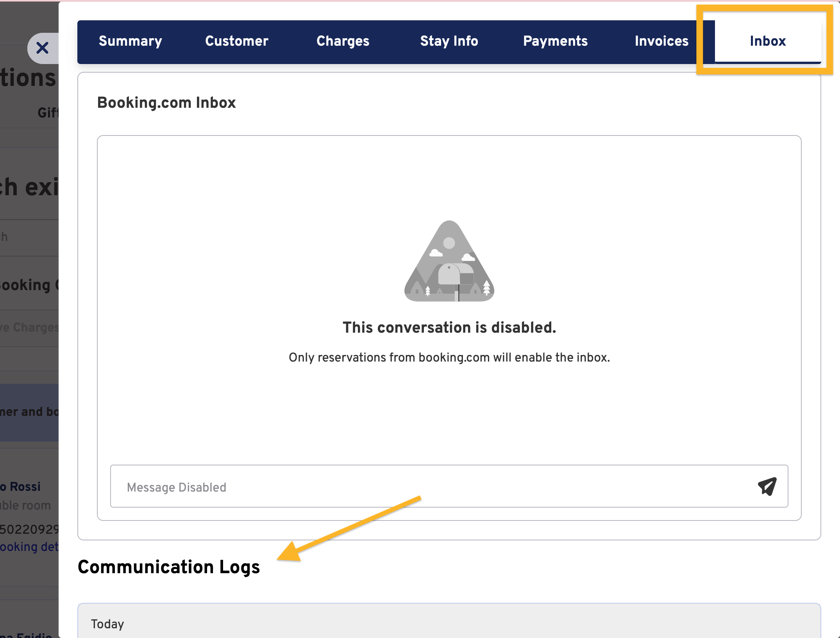
Task: Open the Summary tab
Action: [130, 41]
